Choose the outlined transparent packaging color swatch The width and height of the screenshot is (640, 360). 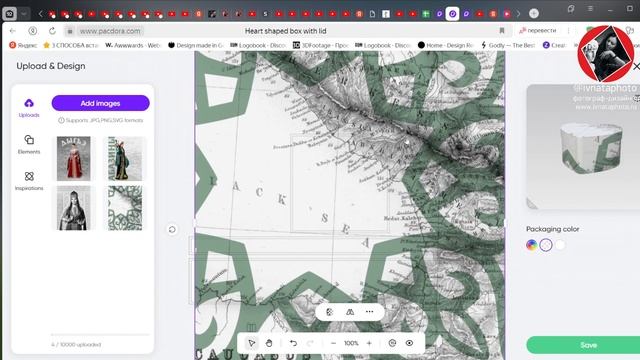click(x=546, y=245)
